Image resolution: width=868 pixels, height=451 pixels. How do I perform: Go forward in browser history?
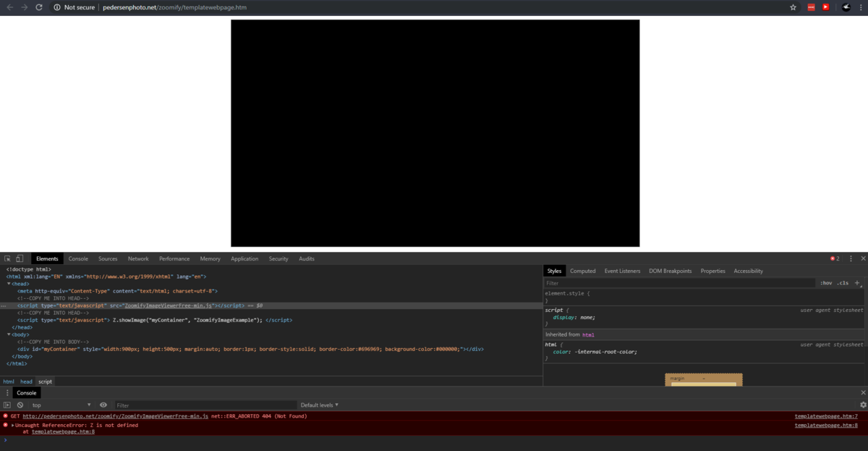pyautogui.click(x=25, y=7)
